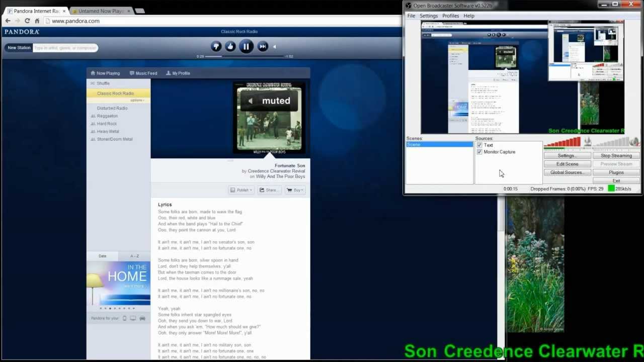
Task: Open the File menu in OBS
Action: (x=411, y=16)
